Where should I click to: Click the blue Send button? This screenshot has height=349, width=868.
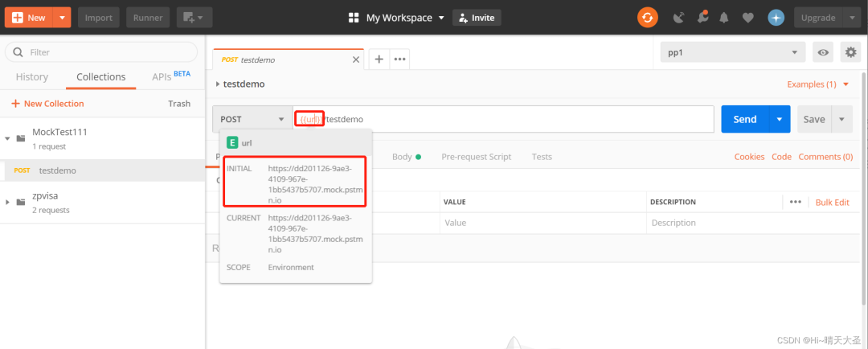[744, 119]
